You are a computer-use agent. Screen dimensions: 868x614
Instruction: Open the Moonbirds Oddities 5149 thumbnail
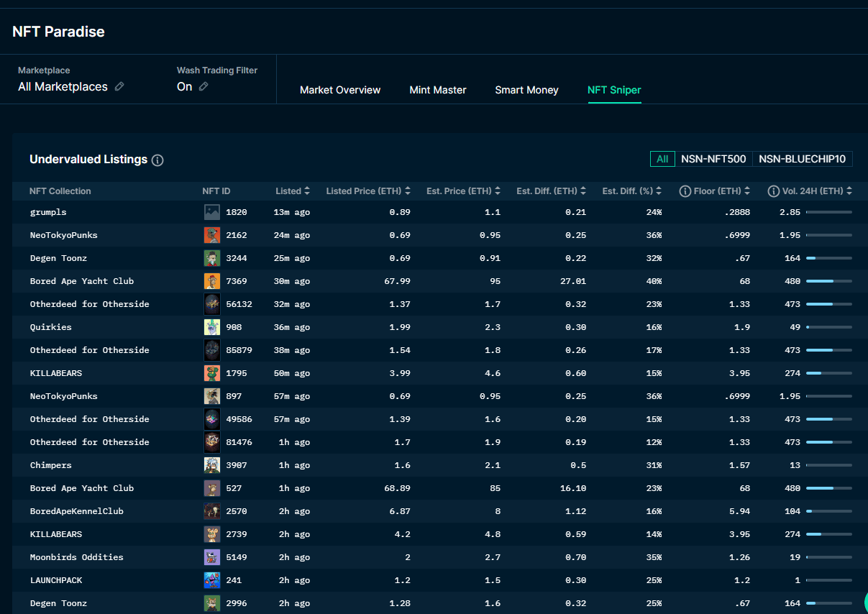(211, 557)
